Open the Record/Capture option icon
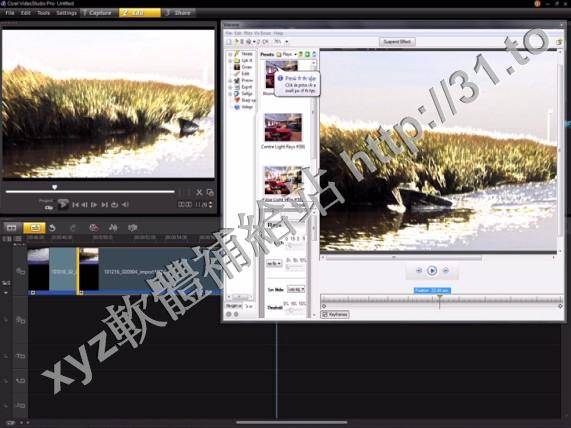The width and height of the screenshot is (571, 428). [94, 228]
